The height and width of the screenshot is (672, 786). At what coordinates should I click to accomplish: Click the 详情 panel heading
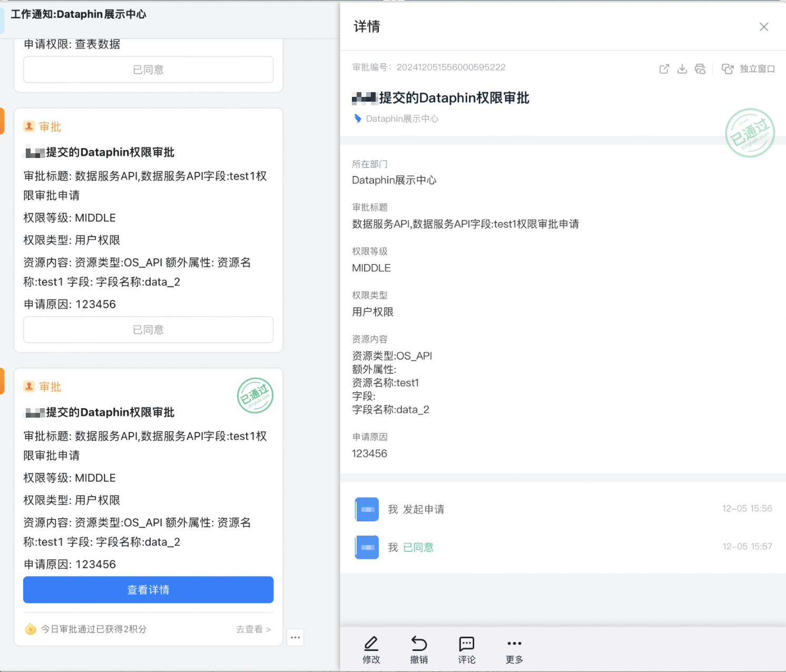(x=367, y=26)
